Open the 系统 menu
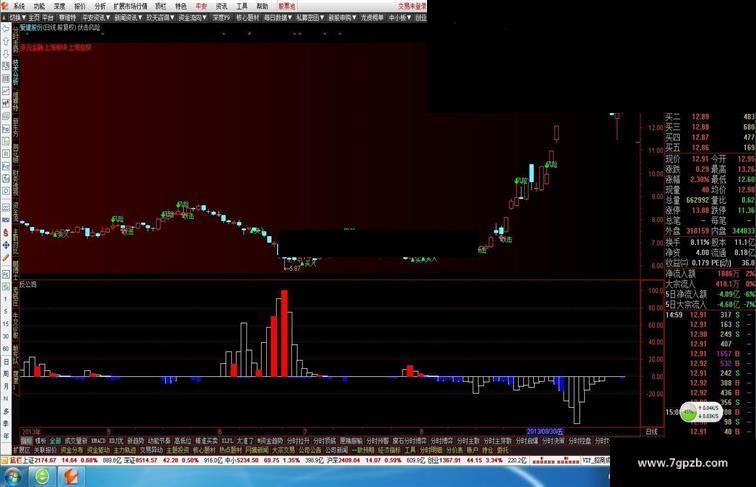The height and width of the screenshot is (487, 756). coord(19,6)
